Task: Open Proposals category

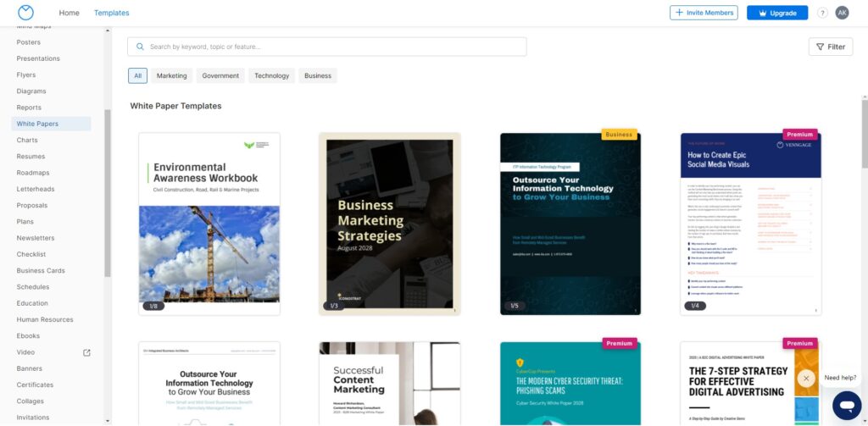Action: pyautogui.click(x=32, y=206)
